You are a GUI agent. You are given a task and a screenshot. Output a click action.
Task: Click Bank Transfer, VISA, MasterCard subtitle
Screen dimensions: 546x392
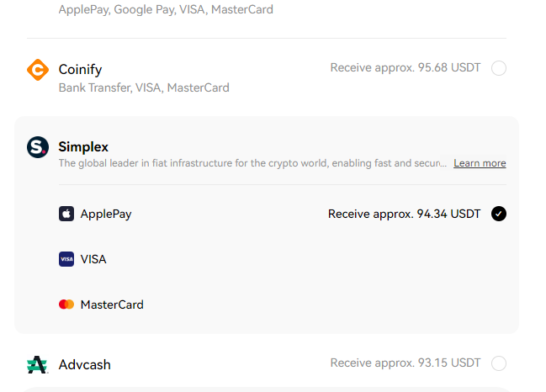(144, 87)
